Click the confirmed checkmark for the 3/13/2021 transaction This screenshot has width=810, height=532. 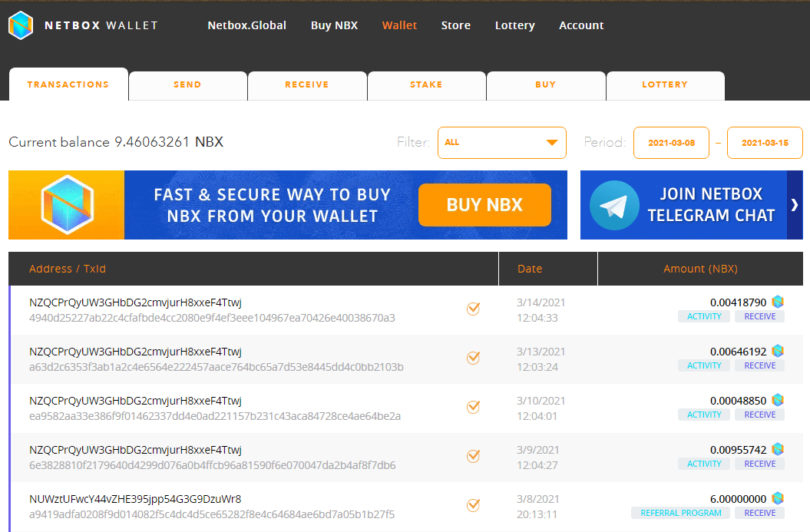click(x=473, y=358)
